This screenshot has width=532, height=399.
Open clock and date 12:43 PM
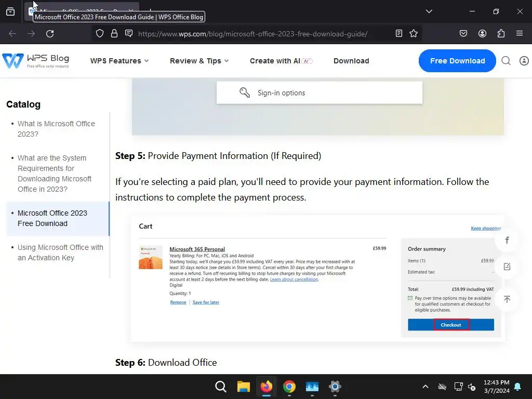point(496,387)
